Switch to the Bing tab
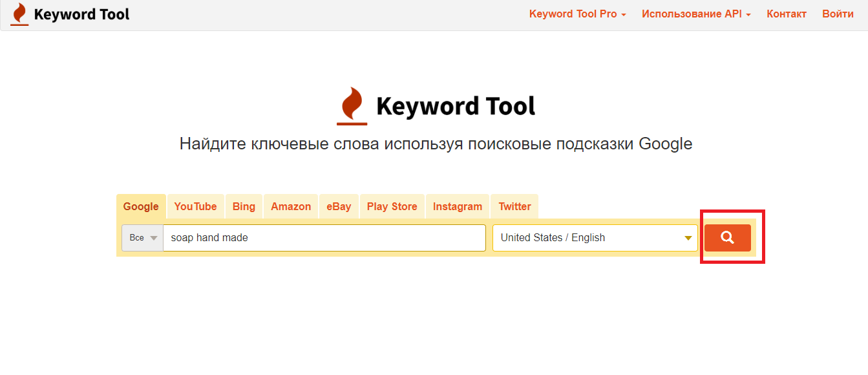This screenshot has height=375, width=868. (x=244, y=207)
